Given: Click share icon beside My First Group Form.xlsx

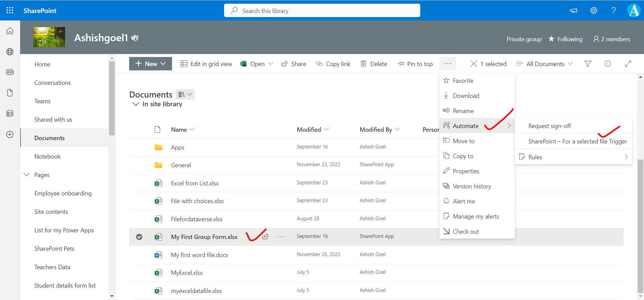Looking at the screenshot, I should [266, 237].
